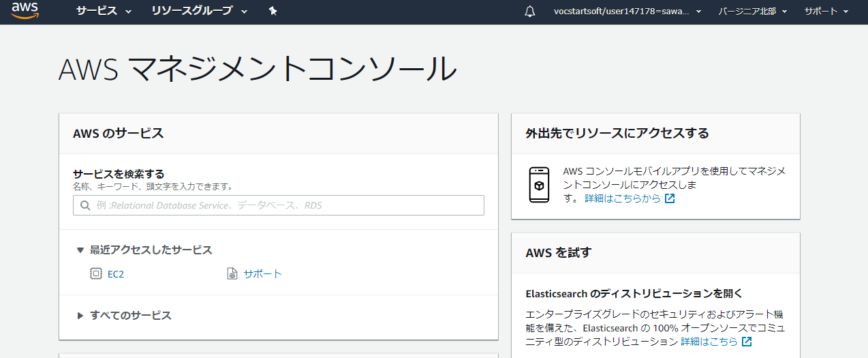Follow the 詳細はこちらから mobile app link
The width and height of the screenshot is (868, 358).
point(623,198)
